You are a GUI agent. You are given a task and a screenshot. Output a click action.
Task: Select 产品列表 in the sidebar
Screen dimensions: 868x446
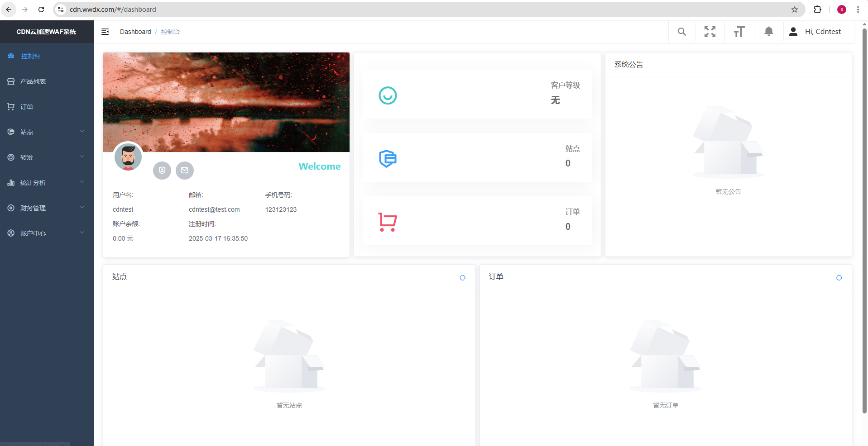[x=33, y=81]
